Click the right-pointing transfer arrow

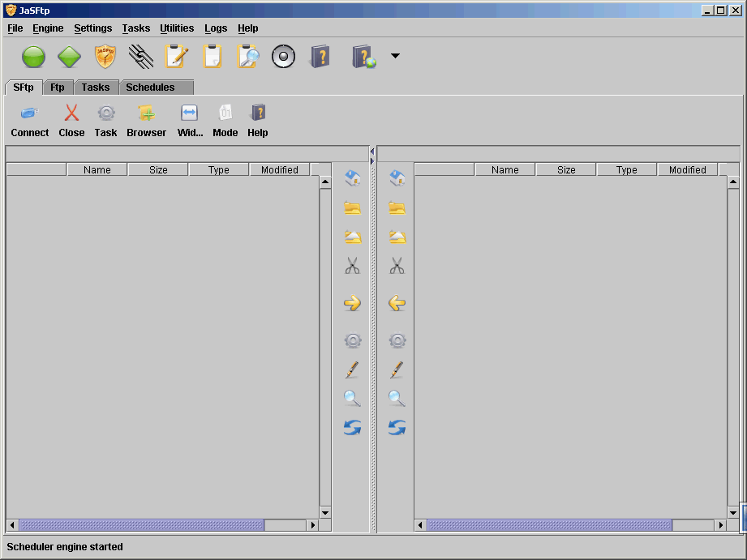(x=353, y=303)
